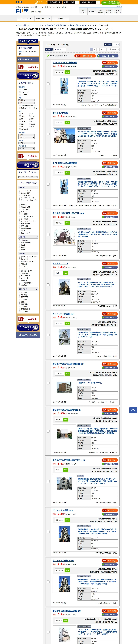138x644 pixels.
Task: Open the 駅徒歩分数 3分以内 dropdown
Action: pos(27,149)
